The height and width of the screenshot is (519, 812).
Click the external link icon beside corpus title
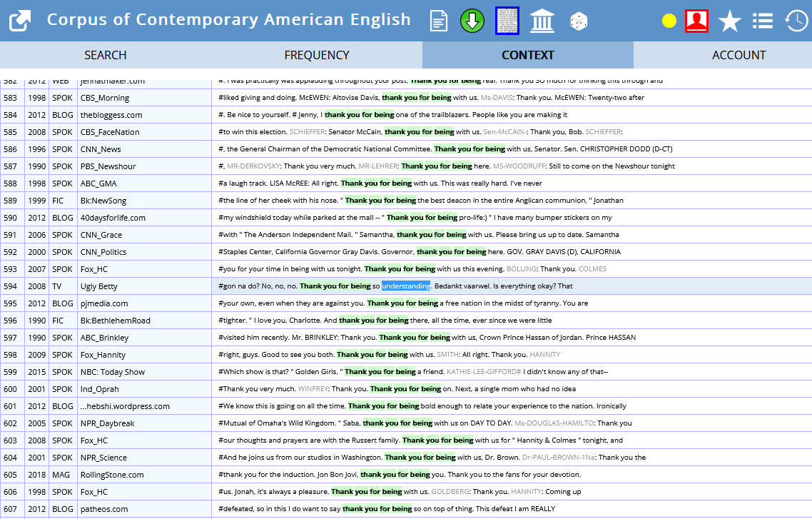pyautogui.click(x=20, y=21)
